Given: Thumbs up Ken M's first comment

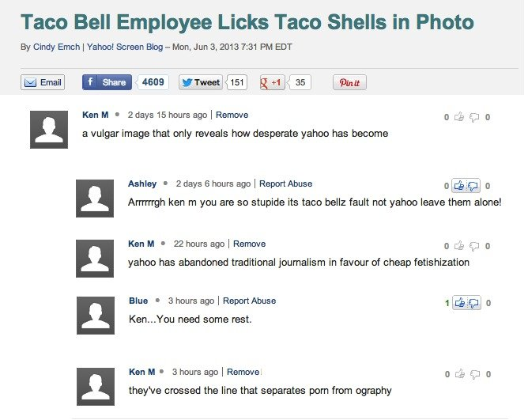Looking at the screenshot, I should coord(458,117).
